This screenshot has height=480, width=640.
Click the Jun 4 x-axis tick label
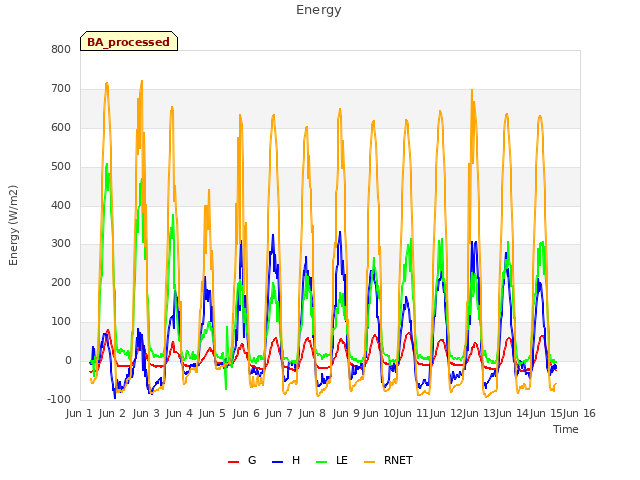179,413
